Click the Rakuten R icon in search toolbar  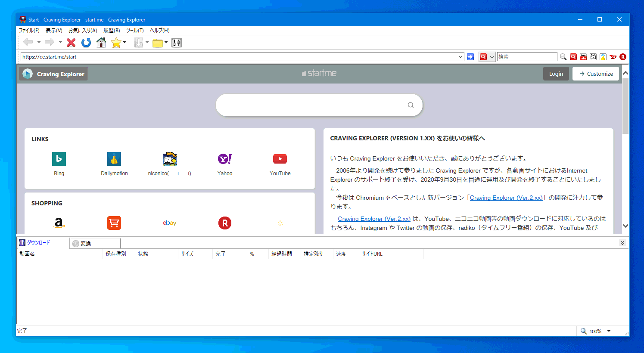tap(623, 57)
